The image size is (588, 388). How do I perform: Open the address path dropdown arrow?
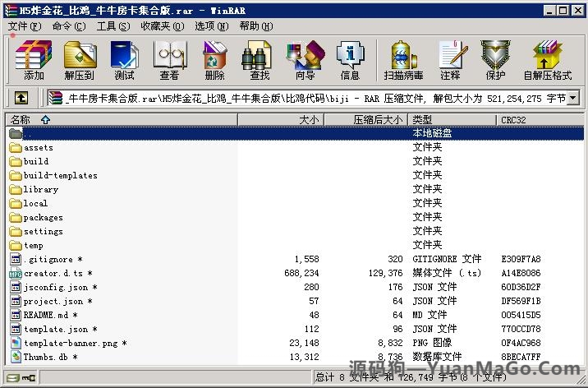click(x=573, y=99)
